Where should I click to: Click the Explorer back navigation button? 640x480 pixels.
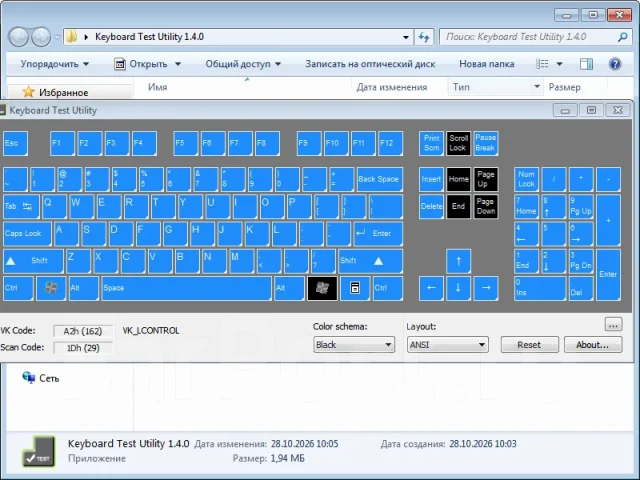tap(18, 37)
